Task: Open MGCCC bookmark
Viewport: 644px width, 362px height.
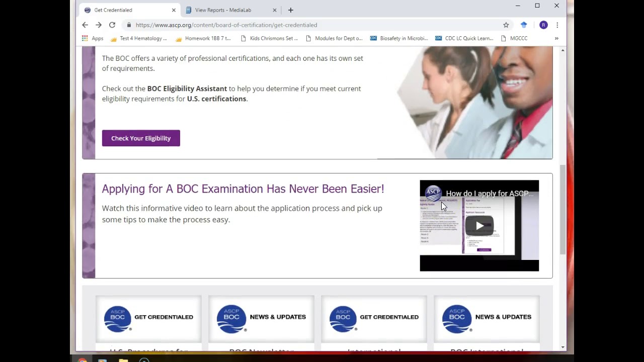Action: (x=514, y=38)
